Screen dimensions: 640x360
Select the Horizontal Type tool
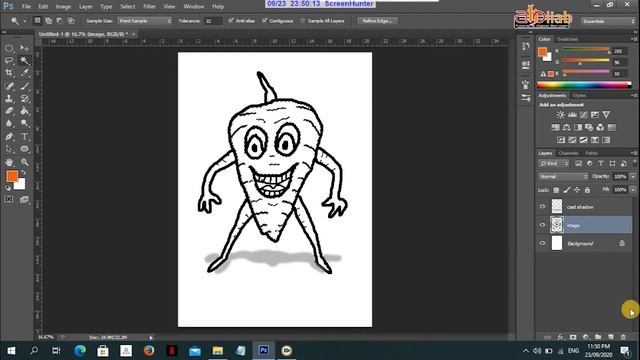pyautogui.click(x=24, y=136)
